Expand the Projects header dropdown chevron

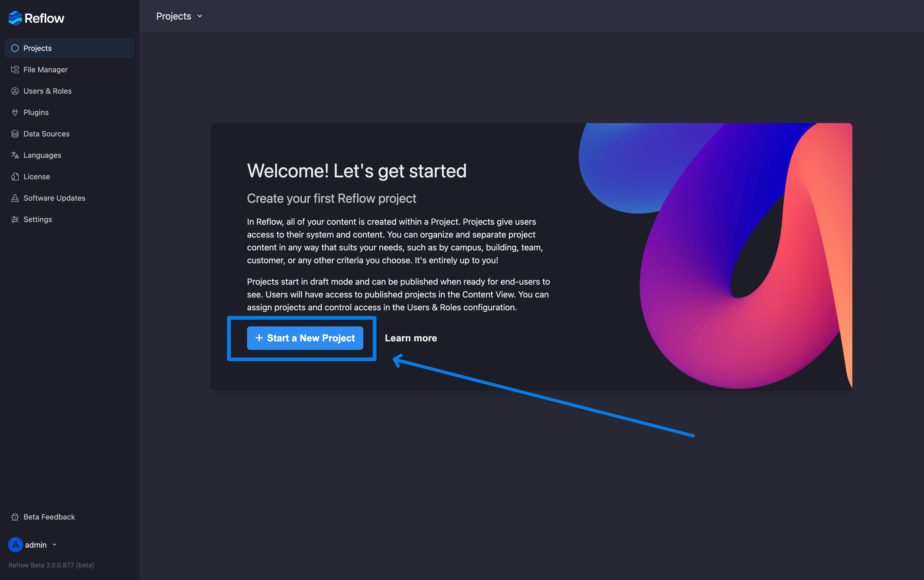(200, 16)
